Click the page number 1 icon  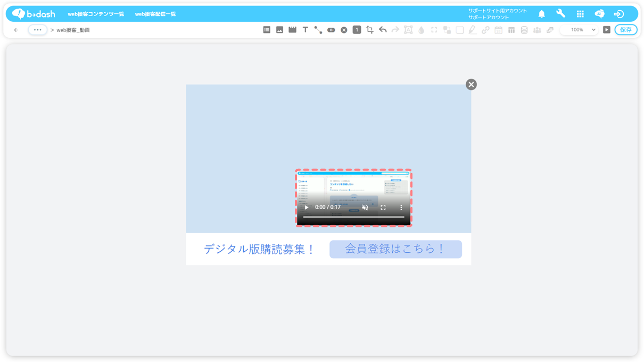click(357, 30)
